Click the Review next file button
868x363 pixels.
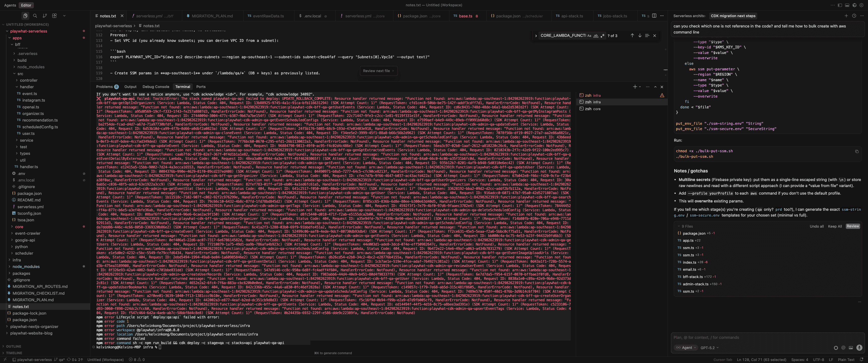[x=378, y=71]
